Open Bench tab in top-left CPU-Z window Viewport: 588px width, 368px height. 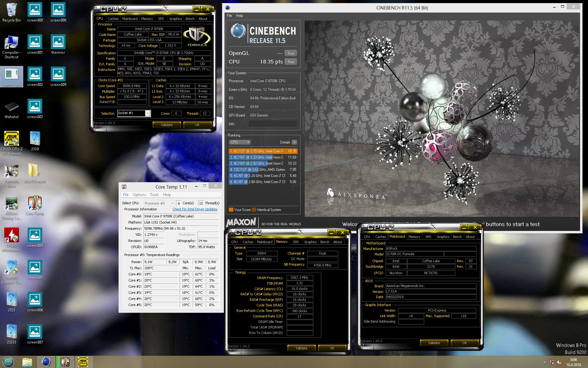click(190, 19)
